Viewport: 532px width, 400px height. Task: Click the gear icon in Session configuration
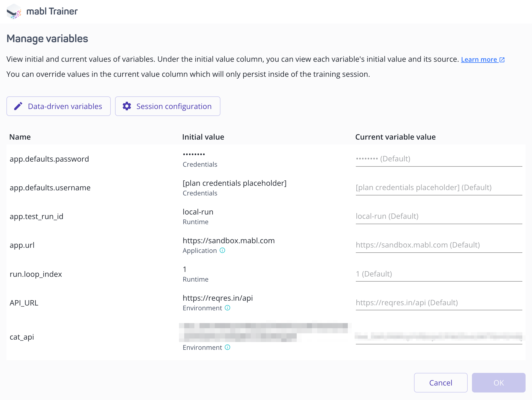coord(127,106)
